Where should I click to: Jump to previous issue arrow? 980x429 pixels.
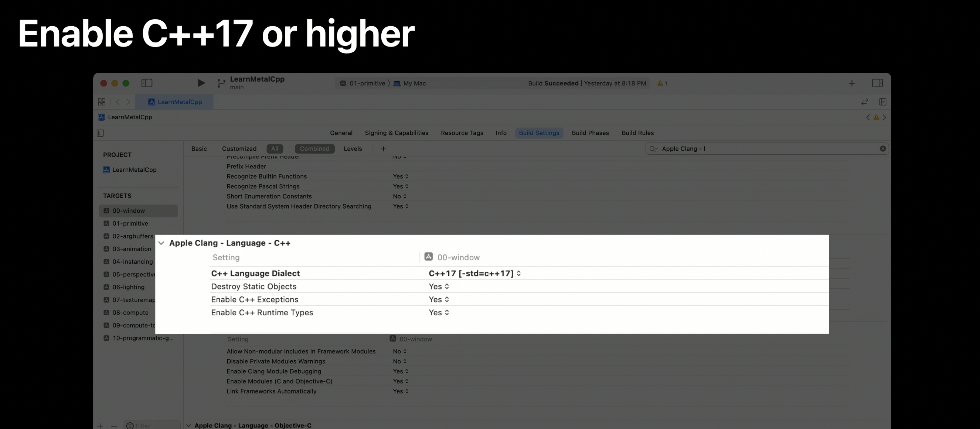pos(868,117)
